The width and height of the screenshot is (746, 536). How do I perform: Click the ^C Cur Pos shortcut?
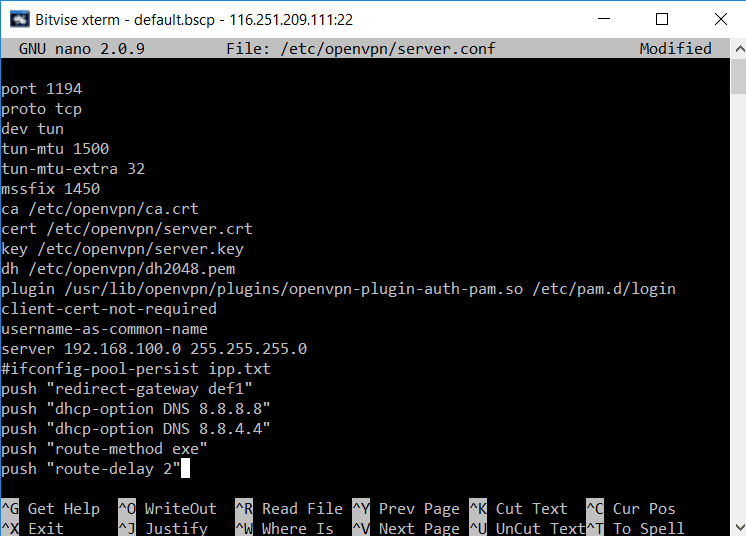pos(631,508)
